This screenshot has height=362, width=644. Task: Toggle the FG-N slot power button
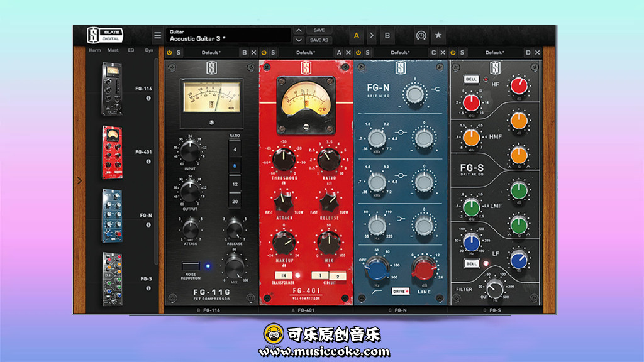[358, 53]
